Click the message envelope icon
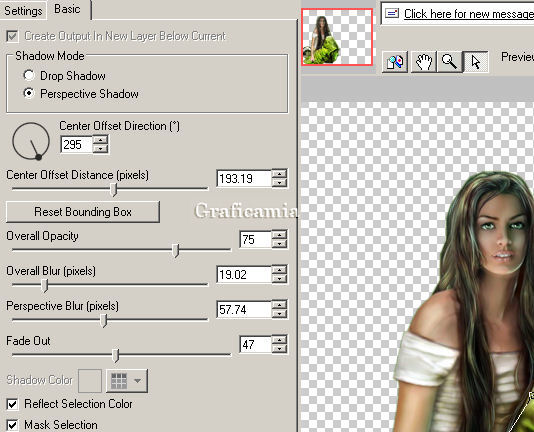 [x=392, y=14]
